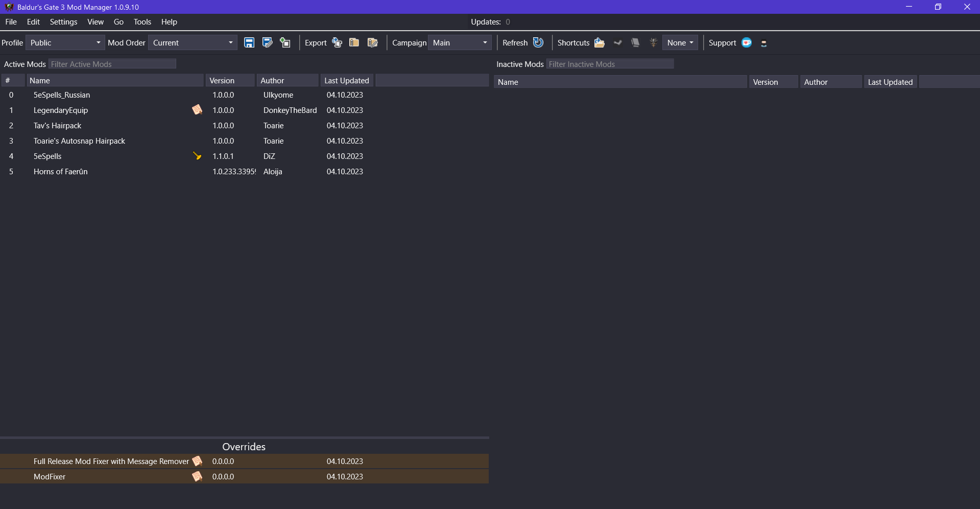Image resolution: width=980 pixels, height=509 pixels.
Task: Open the View menu
Action: pyautogui.click(x=95, y=22)
